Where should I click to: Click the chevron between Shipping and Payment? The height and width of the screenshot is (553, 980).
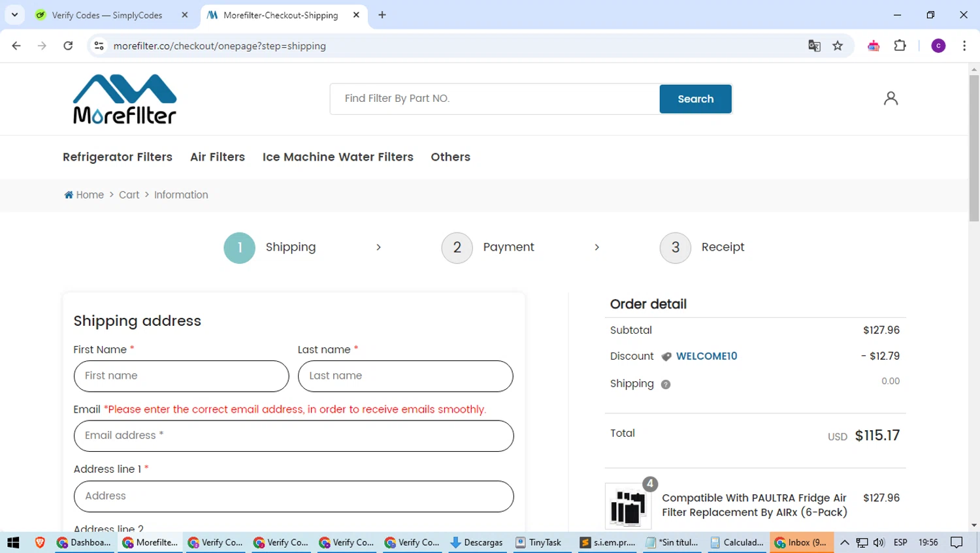[378, 247]
